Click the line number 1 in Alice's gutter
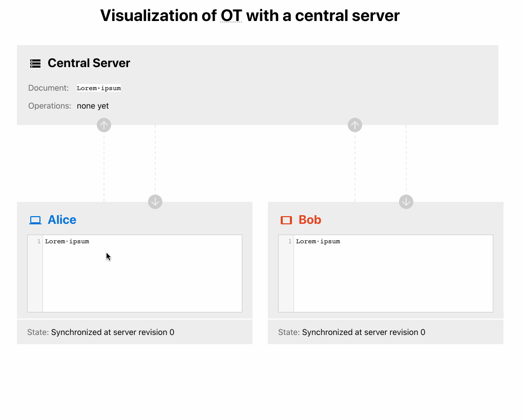 click(x=39, y=241)
